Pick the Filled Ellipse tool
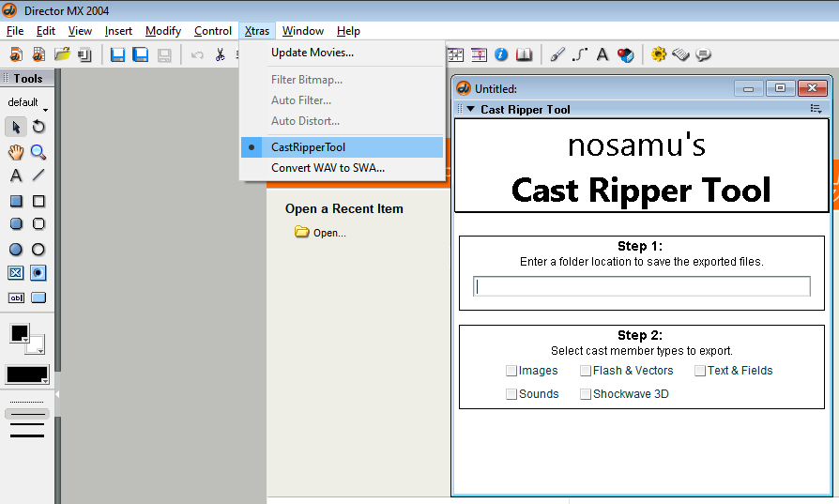Viewport: 839px width, 504px height. point(16,250)
